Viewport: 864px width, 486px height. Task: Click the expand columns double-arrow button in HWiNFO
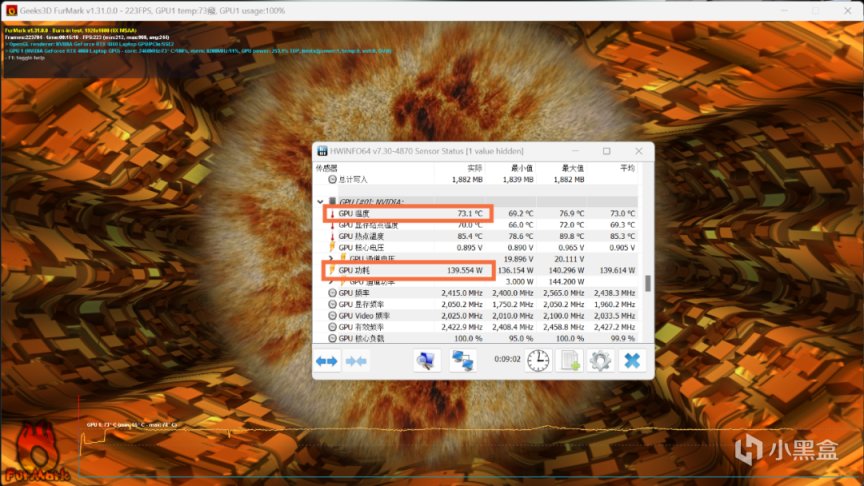point(327,361)
